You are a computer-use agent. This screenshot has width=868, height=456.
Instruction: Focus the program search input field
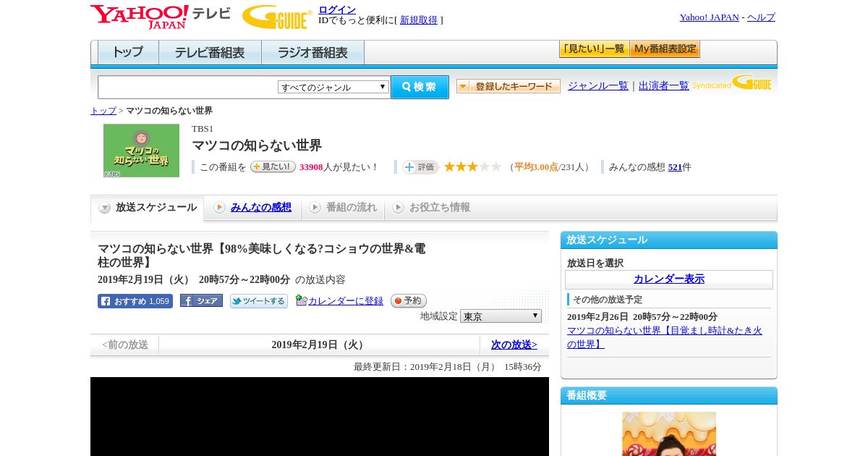click(188, 88)
